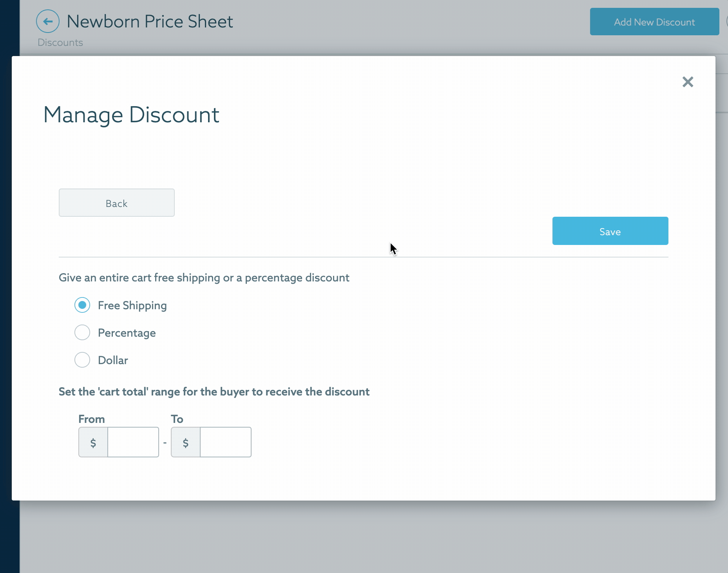Click the To label above the range field
The width and height of the screenshot is (728, 573).
177,419
